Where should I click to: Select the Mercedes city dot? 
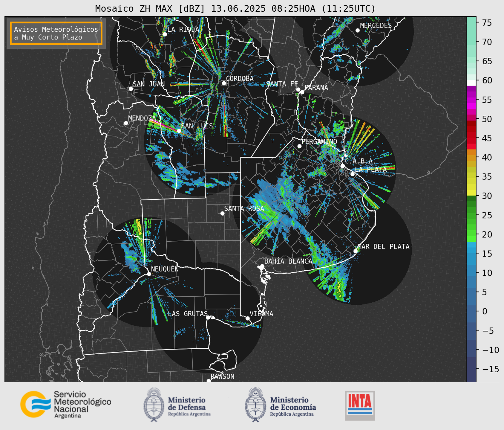[x=358, y=30]
